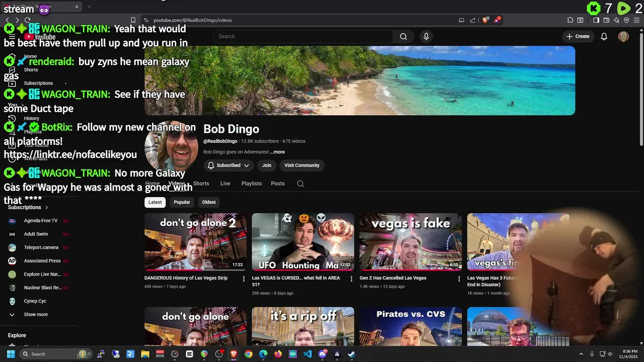The image size is (644, 362).
Task: Open the account avatar menu
Action: 623,36
